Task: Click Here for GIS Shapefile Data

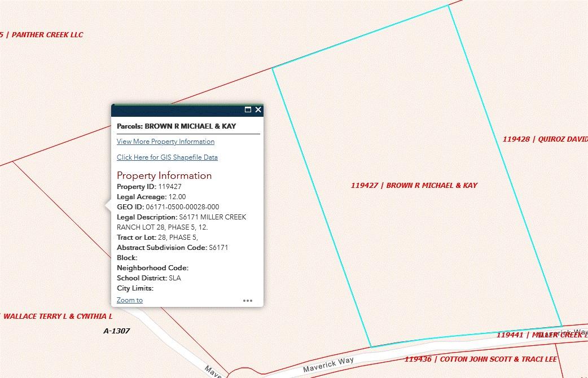Action: 167,157
